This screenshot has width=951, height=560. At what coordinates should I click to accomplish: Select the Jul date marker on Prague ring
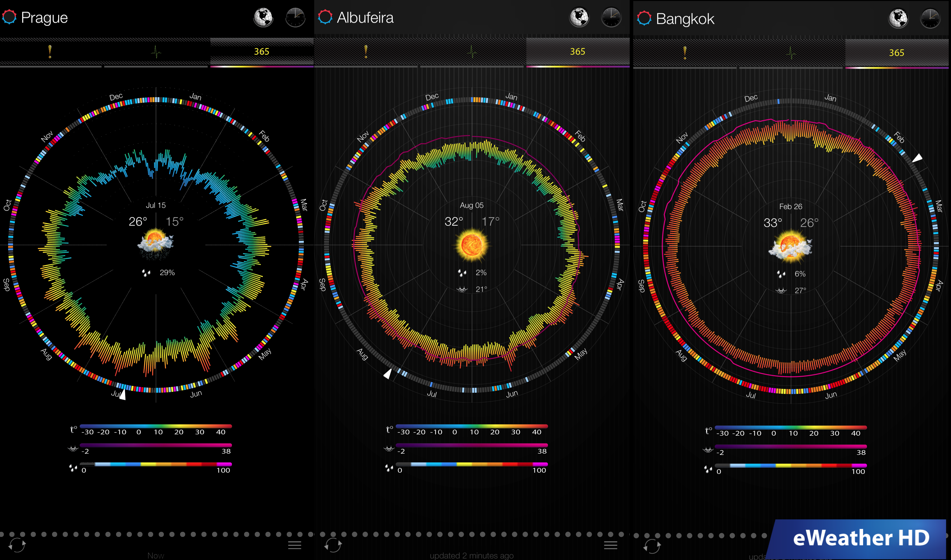point(122,395)
